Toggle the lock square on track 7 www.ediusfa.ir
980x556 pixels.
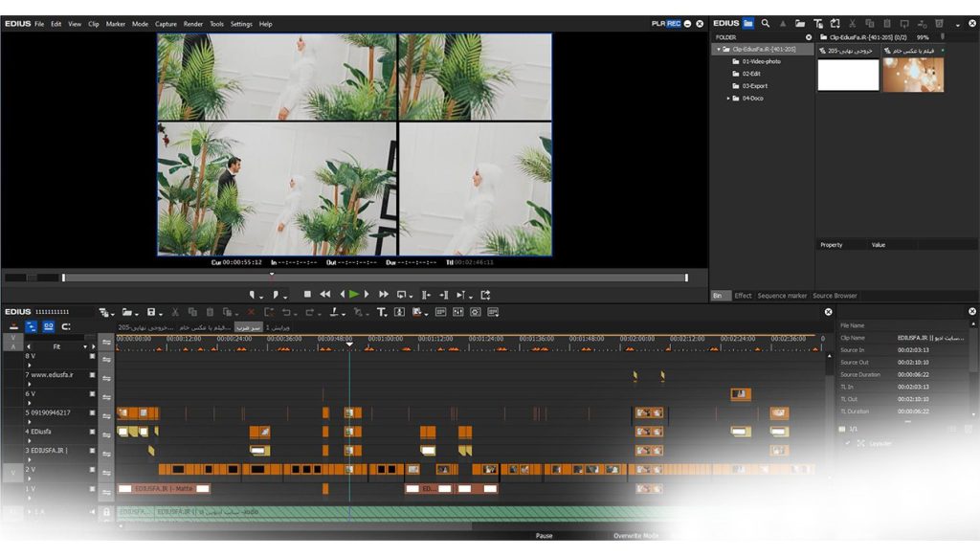pyautogui.click(x=92, y=375)
